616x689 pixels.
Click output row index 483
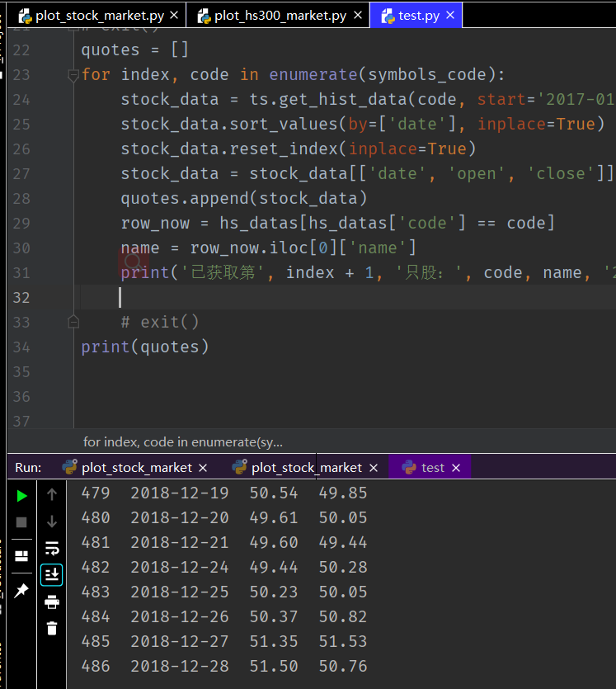(x=96, y=592)
